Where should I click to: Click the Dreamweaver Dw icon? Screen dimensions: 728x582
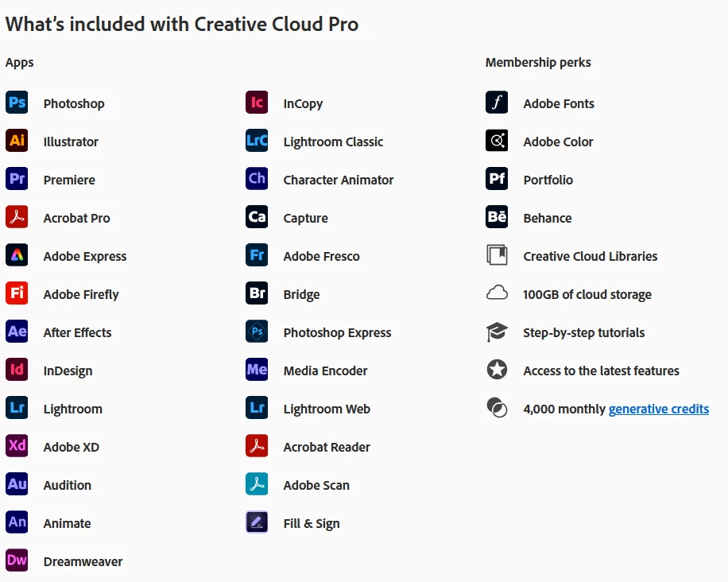[x=17, y=560]
